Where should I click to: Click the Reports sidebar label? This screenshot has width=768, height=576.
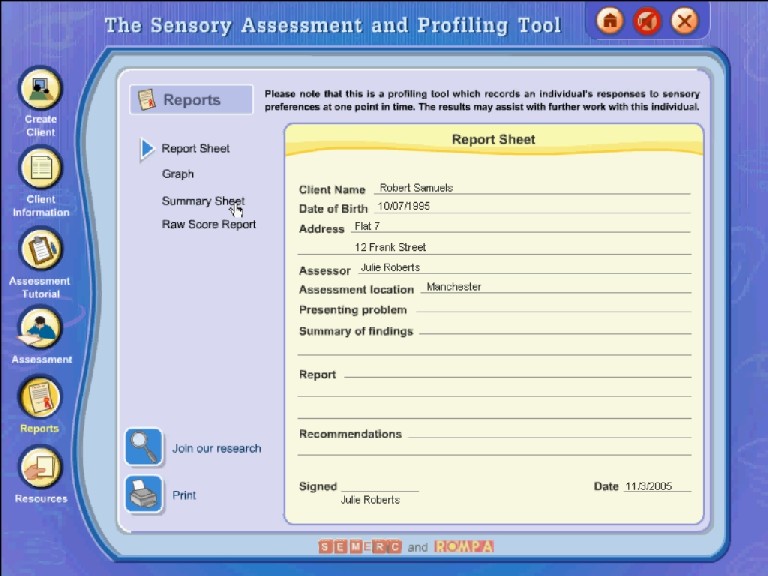(x=40, y=429)
